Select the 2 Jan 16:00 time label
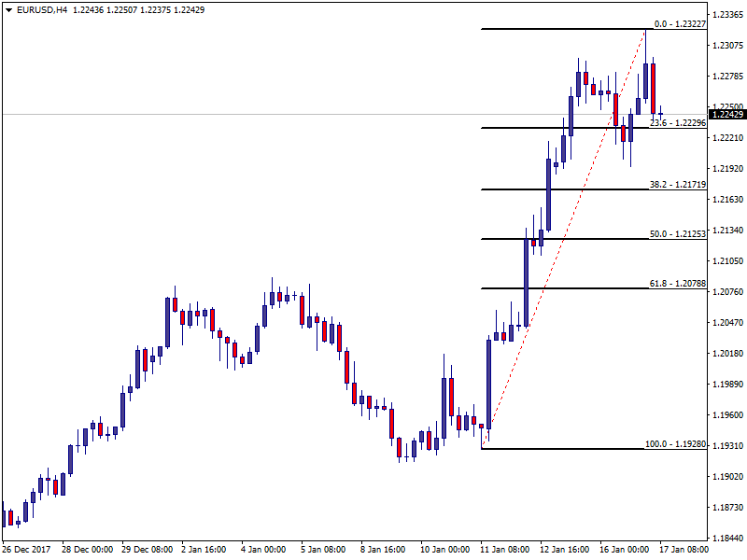The height and width of the screenshot is (560, 747). (202, 550)
